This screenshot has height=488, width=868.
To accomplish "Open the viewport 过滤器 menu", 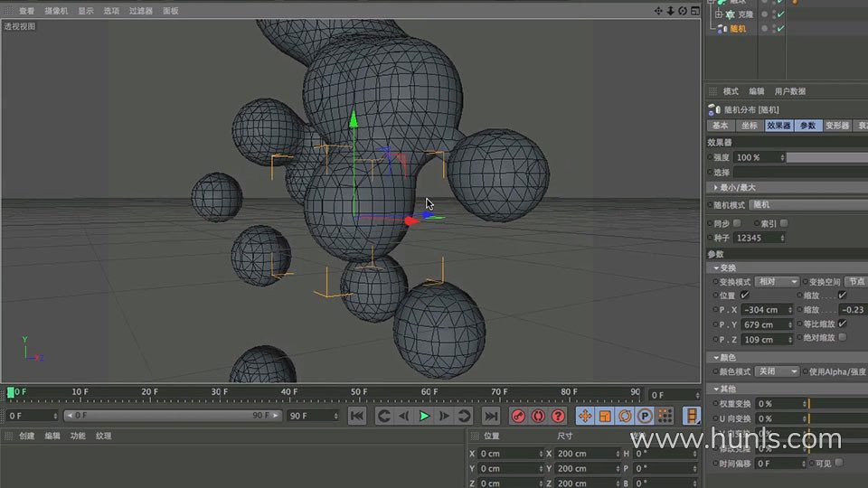I will pos(141,11).
